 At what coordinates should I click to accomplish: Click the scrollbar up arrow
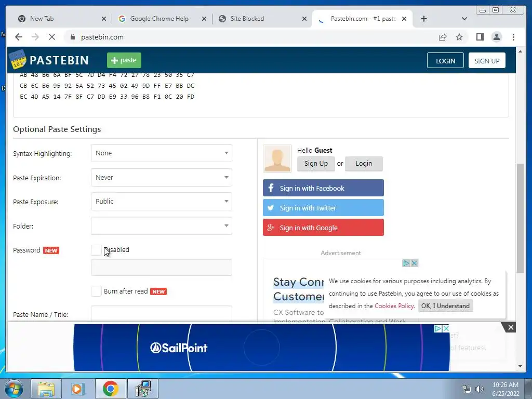click(x=520, y=51)
